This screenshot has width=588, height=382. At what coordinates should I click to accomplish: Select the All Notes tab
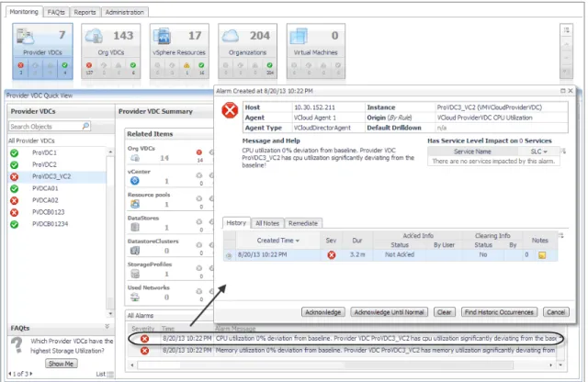point(267,223)
